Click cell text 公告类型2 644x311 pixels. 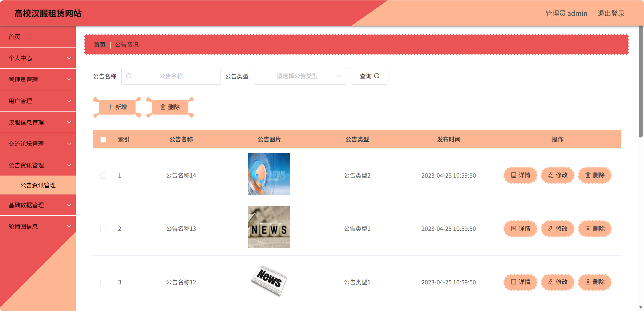(x=357, y=176)
